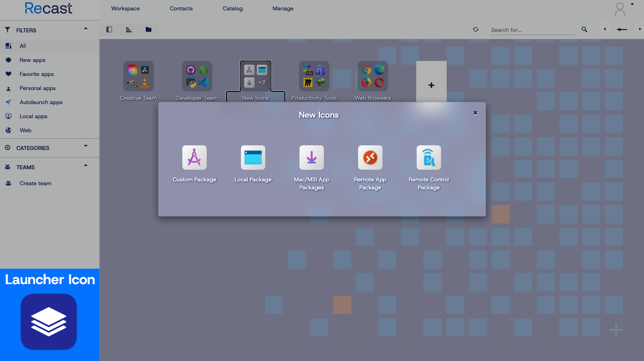Adjust the icon size slider

click(622, 30)
